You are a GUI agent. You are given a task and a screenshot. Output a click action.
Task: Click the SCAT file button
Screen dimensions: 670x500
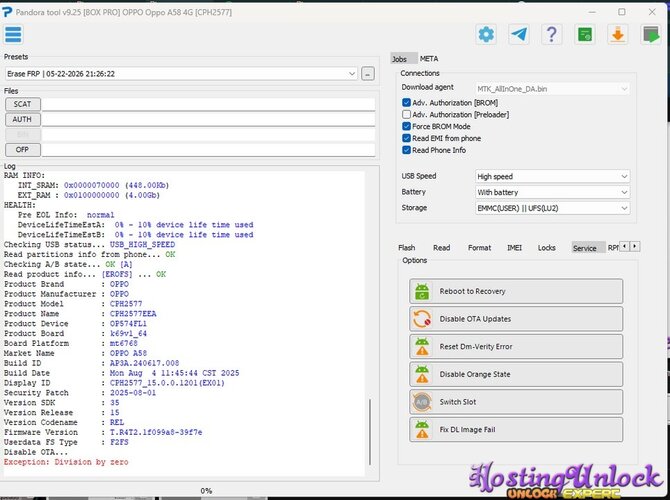coord(23,104)
